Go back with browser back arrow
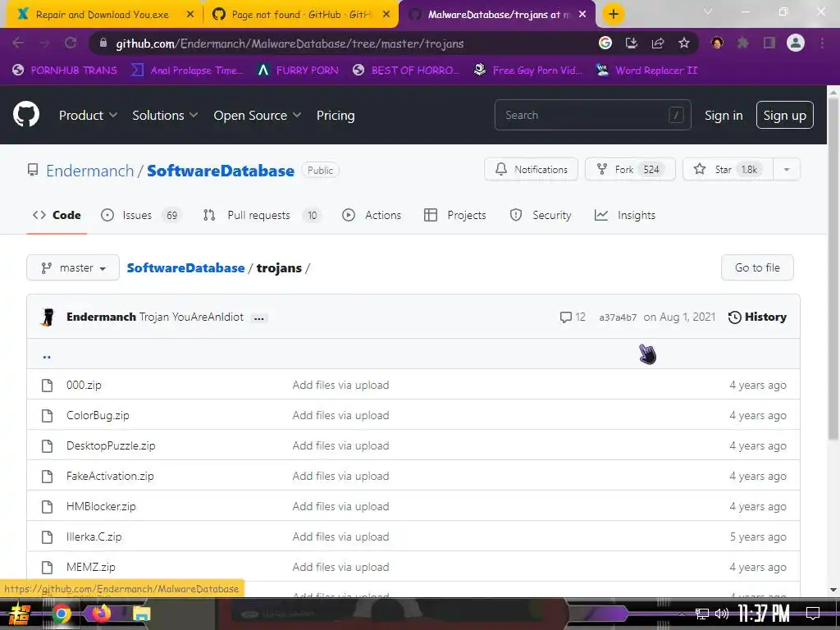The image size is (840, 630). click(18, 43)
